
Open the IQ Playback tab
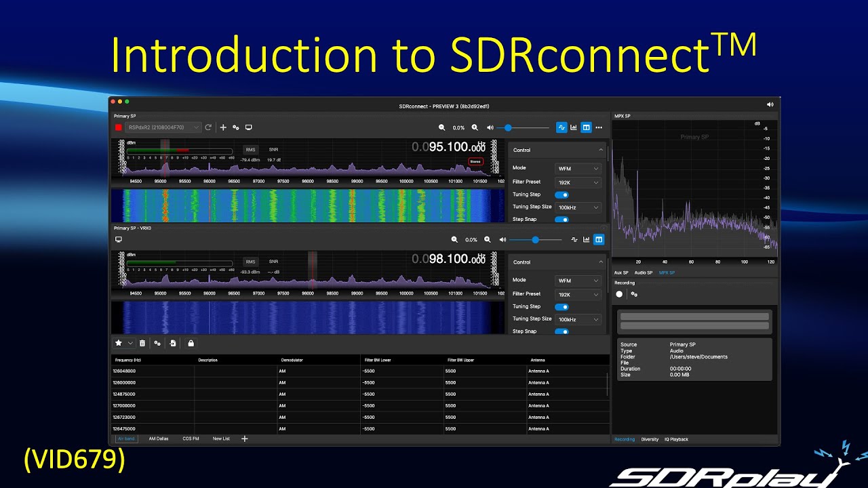[x=676, y=439]
